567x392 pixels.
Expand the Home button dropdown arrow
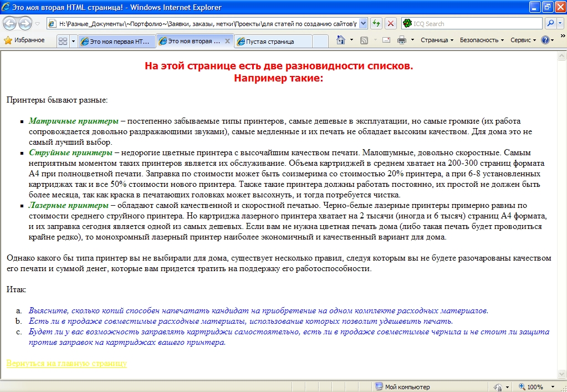click(351, 40)
